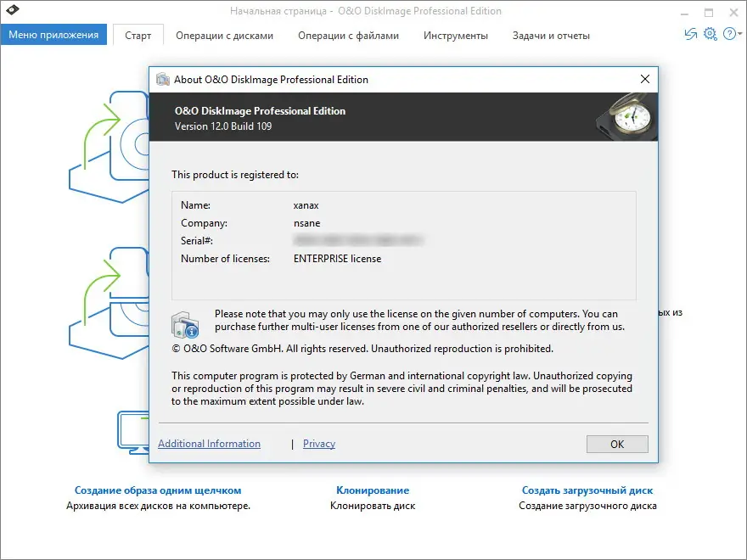Open the Additional Information link
The width and height of the screenshot is (747, 560).
click(209, 443)
